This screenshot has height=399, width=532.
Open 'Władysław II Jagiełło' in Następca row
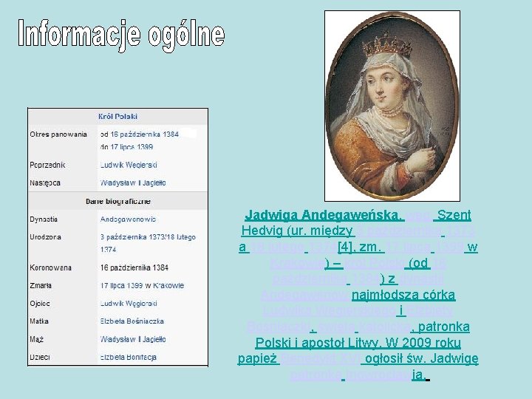click(x=133, y=183)
